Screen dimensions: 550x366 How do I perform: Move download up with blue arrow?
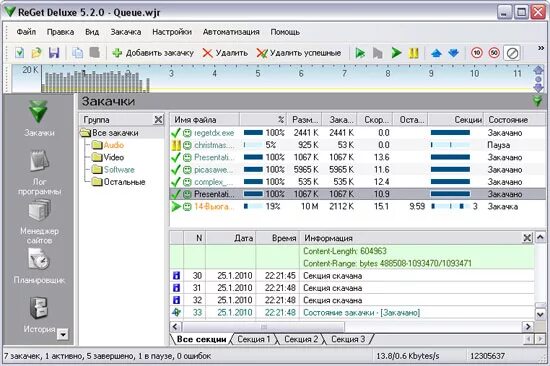coord(436,53)
